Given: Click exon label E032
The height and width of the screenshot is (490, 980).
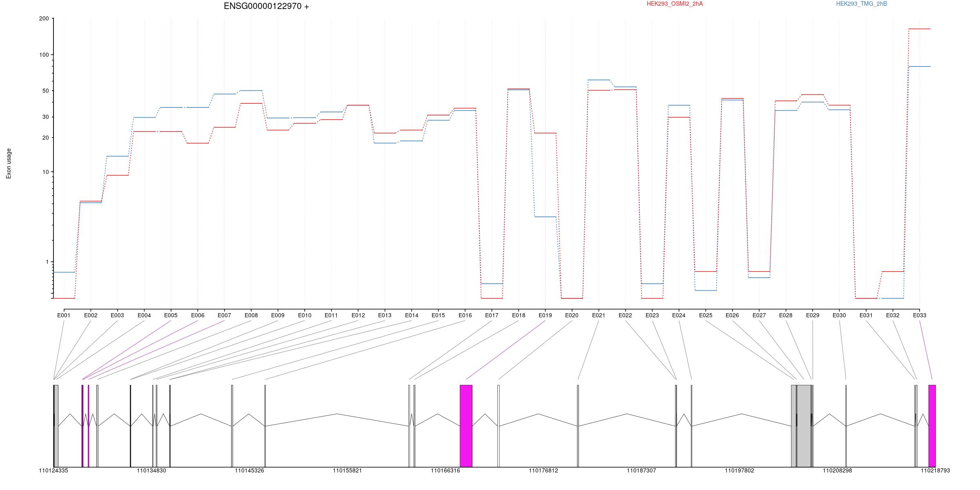Looking at the screenshot, I should 893,315.
